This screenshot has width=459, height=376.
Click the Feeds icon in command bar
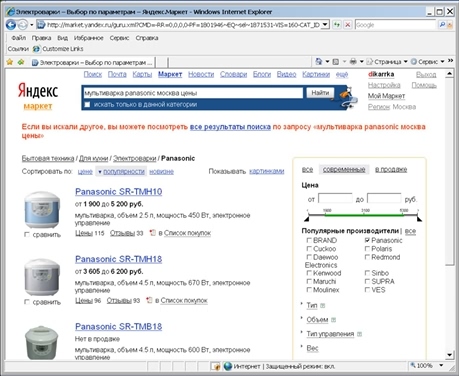coord(336,62)
